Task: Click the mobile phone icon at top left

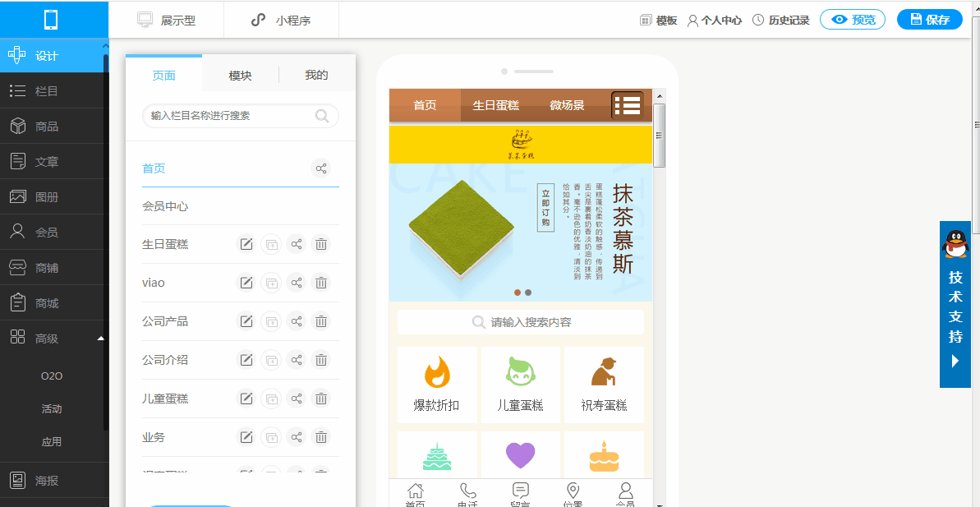Action: (51, 20)
